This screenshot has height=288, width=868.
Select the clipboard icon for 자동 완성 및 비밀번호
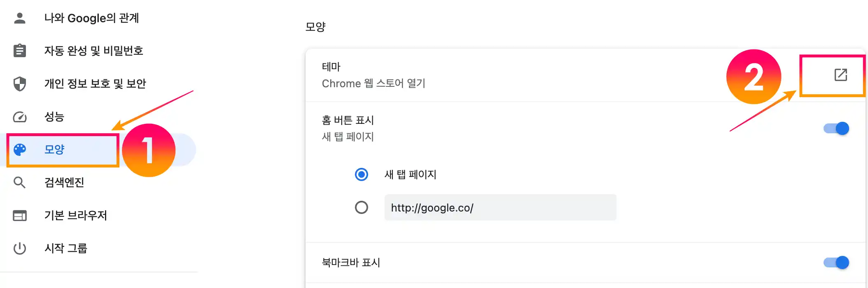coord(20,51)
